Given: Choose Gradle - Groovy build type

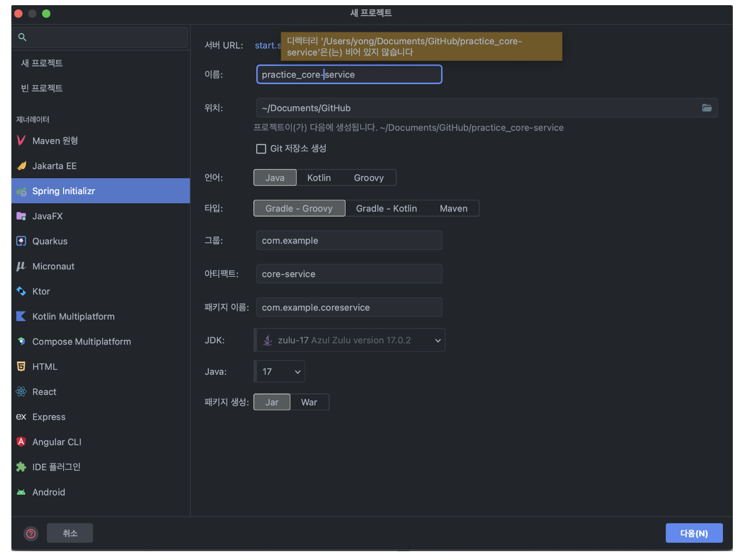Looking at the screenshot, I should (299, 208).
